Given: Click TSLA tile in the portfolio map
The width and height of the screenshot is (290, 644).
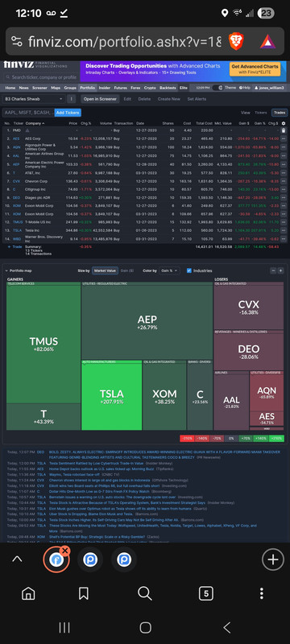Looking at the screenshot, I should point(112,395).
